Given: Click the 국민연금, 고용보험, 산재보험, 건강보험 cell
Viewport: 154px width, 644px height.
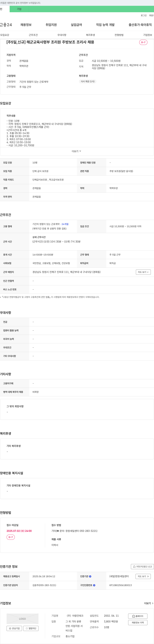Looking at the screenshot, I should pyautogui.click(x=51, y=263).
